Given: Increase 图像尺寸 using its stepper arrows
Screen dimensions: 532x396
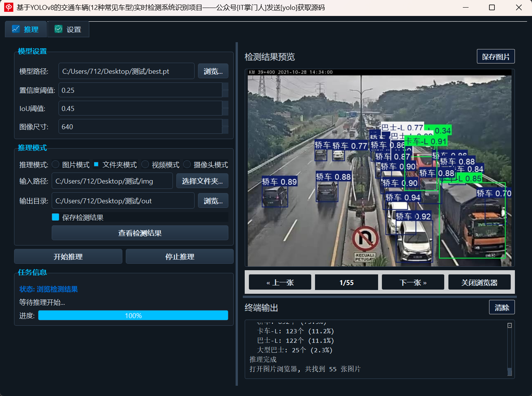Looking at the screenshot, I should 225,124.
